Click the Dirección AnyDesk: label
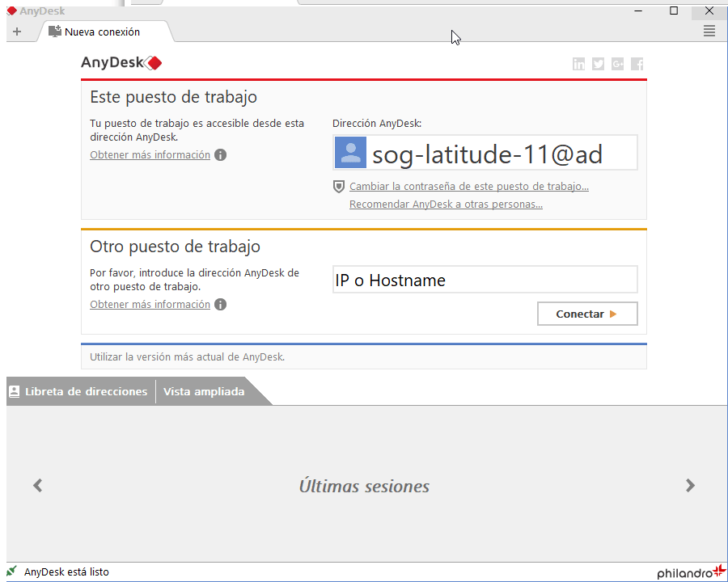The height and width of the screenshot is (582, 728). tap(377, 124)
